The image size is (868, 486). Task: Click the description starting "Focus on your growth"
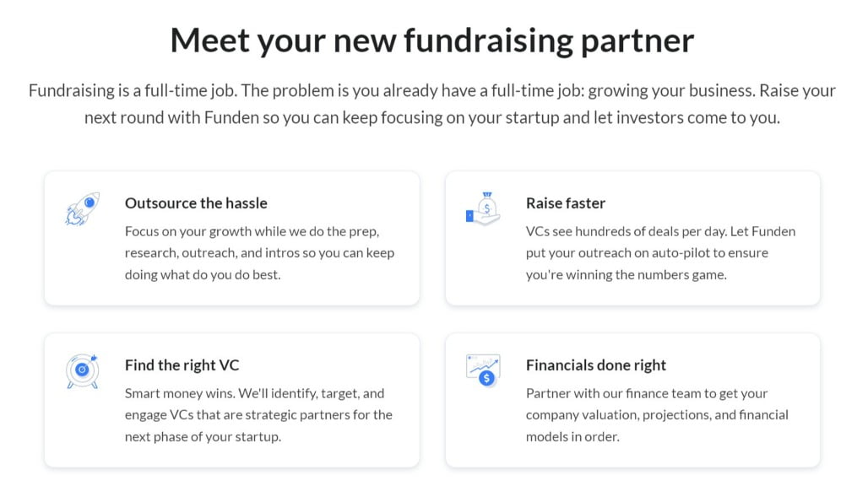coord(259,253)
